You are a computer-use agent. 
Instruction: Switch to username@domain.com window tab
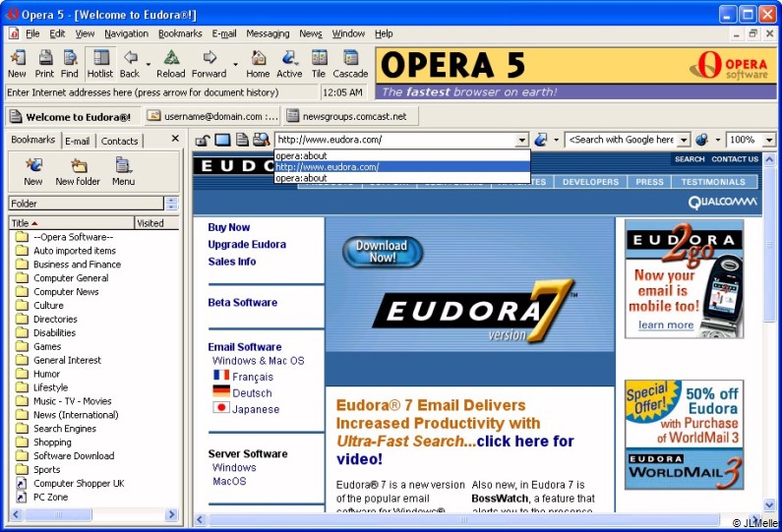[x=212, y=117]
